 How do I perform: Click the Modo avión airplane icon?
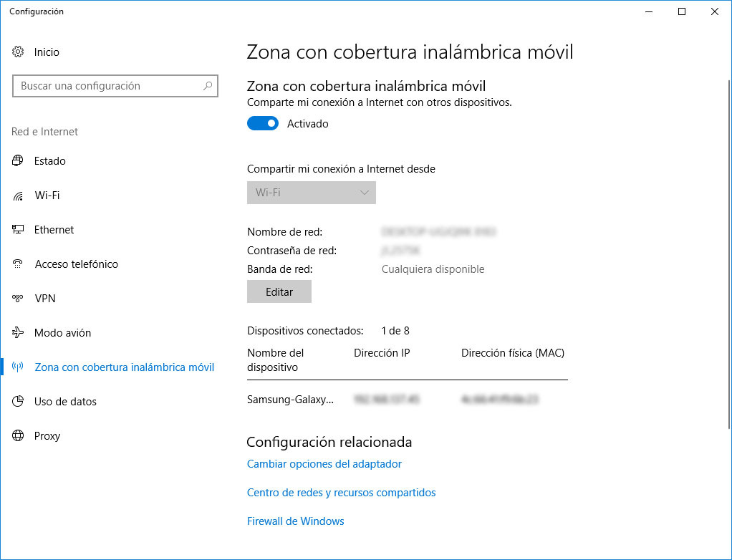[17, 332]
